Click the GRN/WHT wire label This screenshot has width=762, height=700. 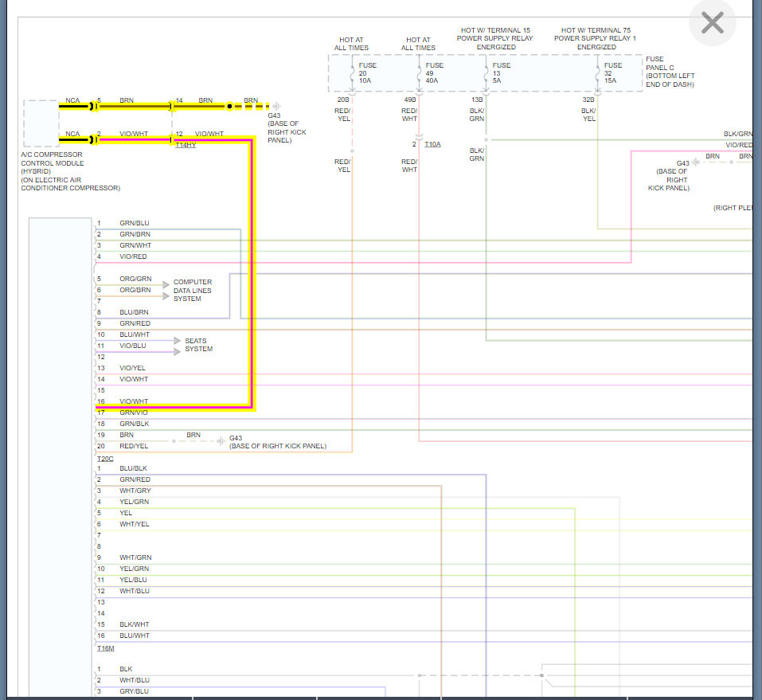(x=135, y=245)
